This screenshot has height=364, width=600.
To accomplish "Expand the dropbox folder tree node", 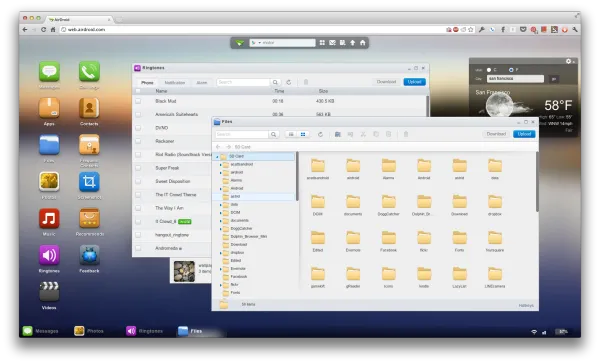I will click(220, 253).
